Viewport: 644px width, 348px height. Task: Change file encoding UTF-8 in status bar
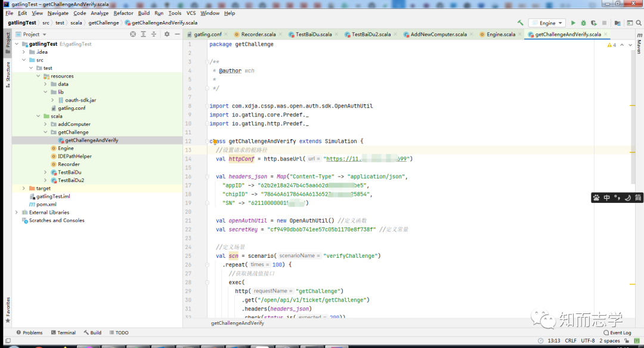point(588,341)
